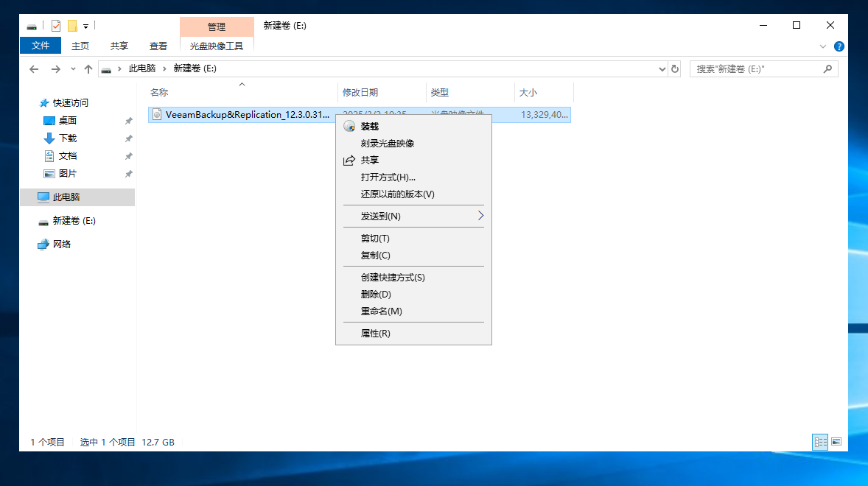Switch to the 查看 ribbon tab
Screen dimensions: 868x486
click(x=158, y=46)
